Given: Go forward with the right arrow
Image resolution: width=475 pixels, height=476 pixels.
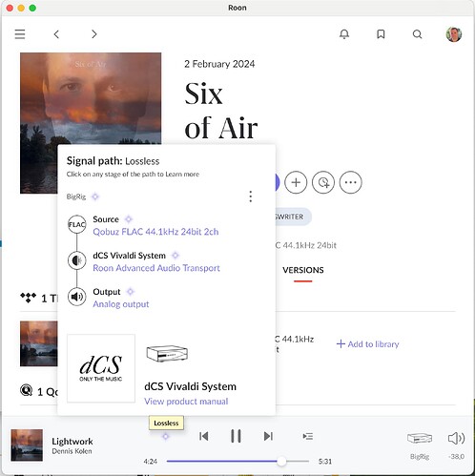Looking at the screenshot, I should click(94, 34).
